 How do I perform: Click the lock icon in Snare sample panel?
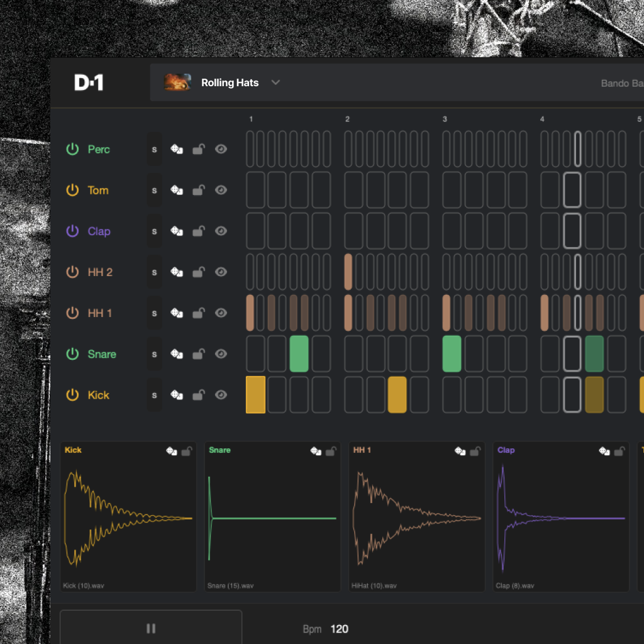tap(331, 451)
